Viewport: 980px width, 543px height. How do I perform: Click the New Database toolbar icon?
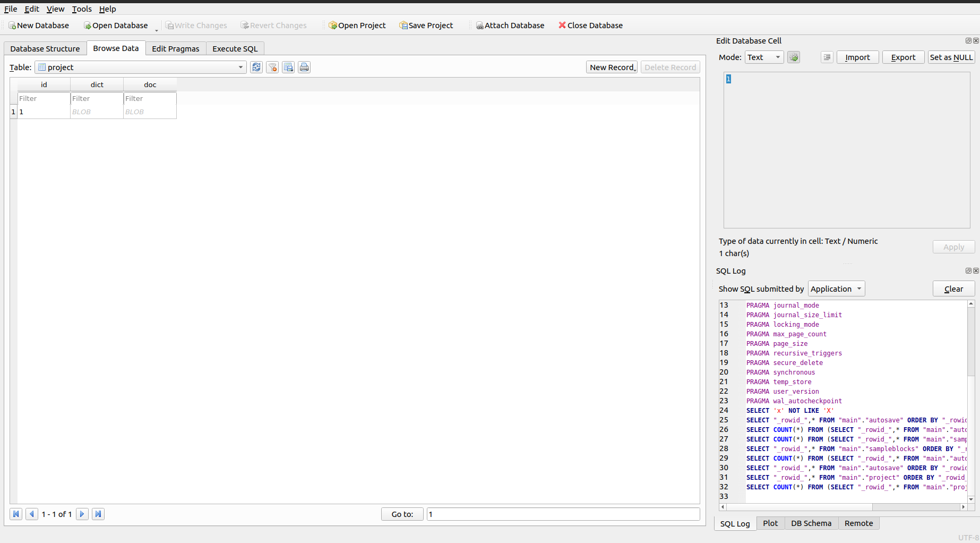12,26
